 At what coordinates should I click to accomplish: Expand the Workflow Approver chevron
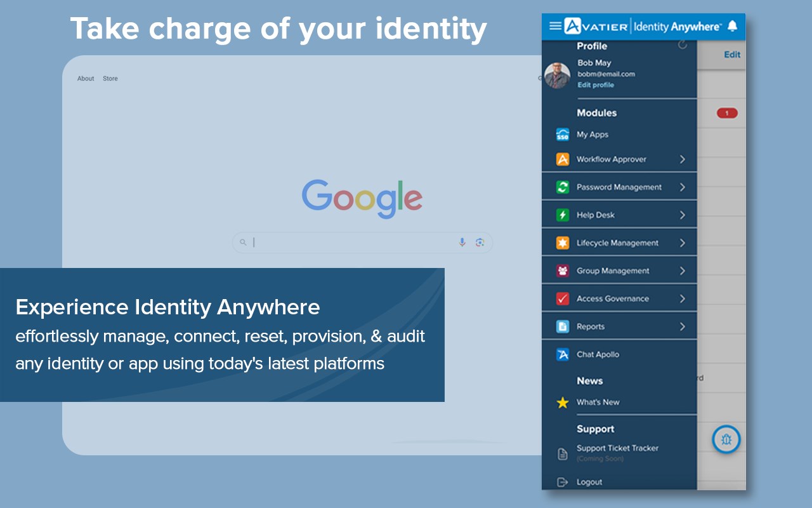pos(683,159)
